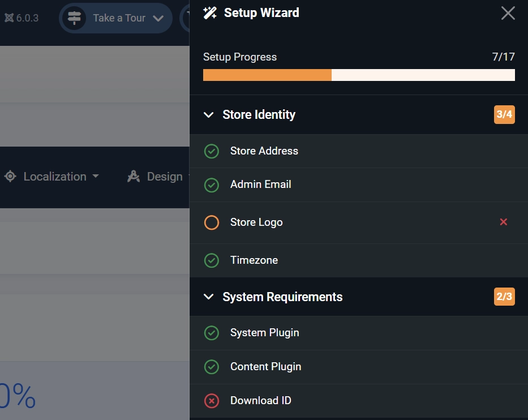Close the Setup Wizard panel
528x420 pixels.
pyautogui.click(x=508, y=13)
